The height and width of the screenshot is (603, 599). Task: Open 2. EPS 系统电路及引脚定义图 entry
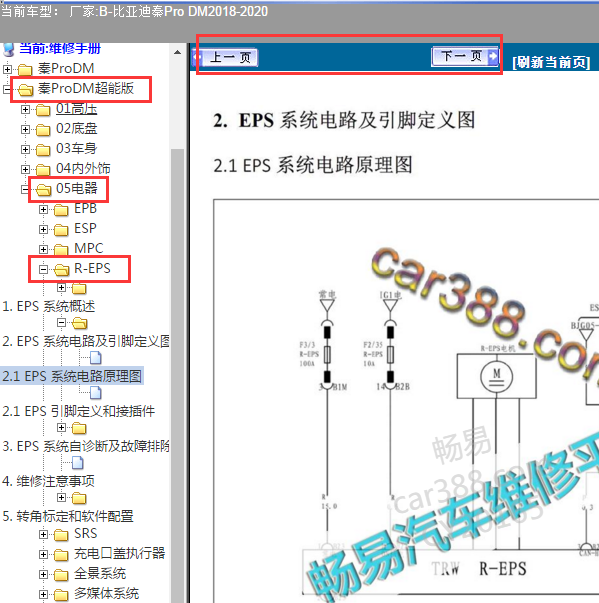coord(85,341)
